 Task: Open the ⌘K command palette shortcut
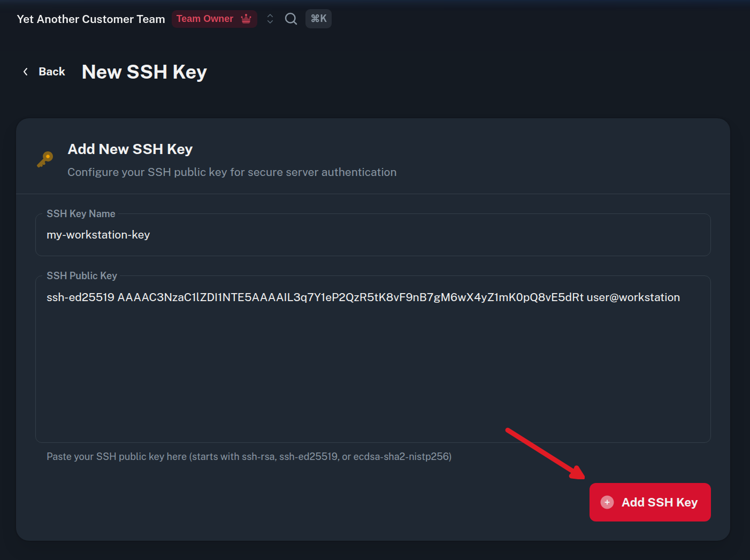[x=318, y=19]
